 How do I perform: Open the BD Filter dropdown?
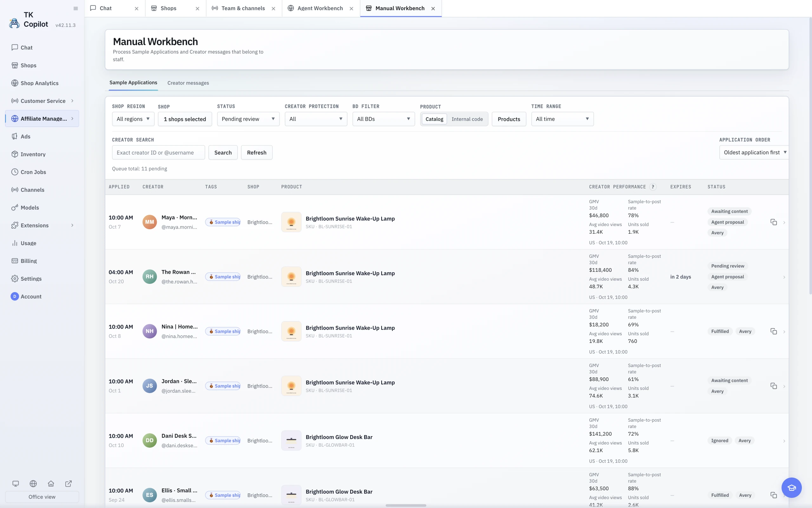click(383, 119)
